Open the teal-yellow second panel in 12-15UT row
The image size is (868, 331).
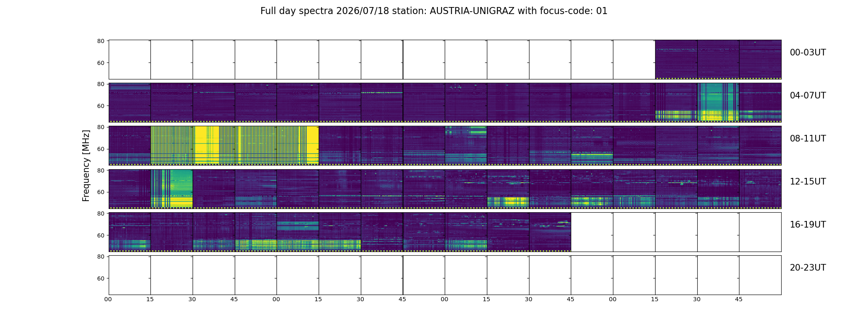pyautogui.click(x=172, y=188)
